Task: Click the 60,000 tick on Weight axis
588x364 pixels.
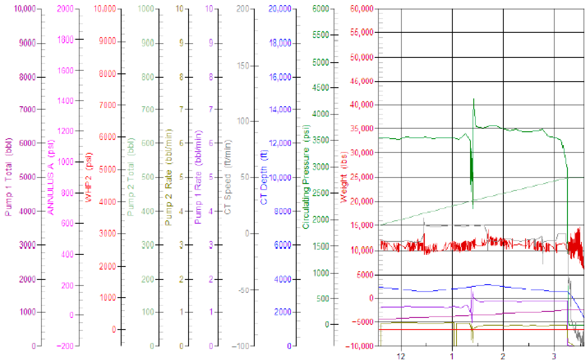Action: coord(361,9)
